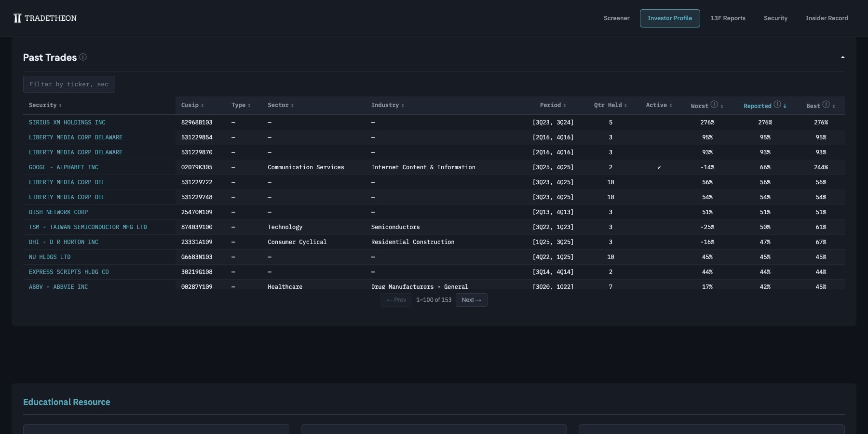
Task: Collapse the Past Trades section
Action: [x=842, y=57]
